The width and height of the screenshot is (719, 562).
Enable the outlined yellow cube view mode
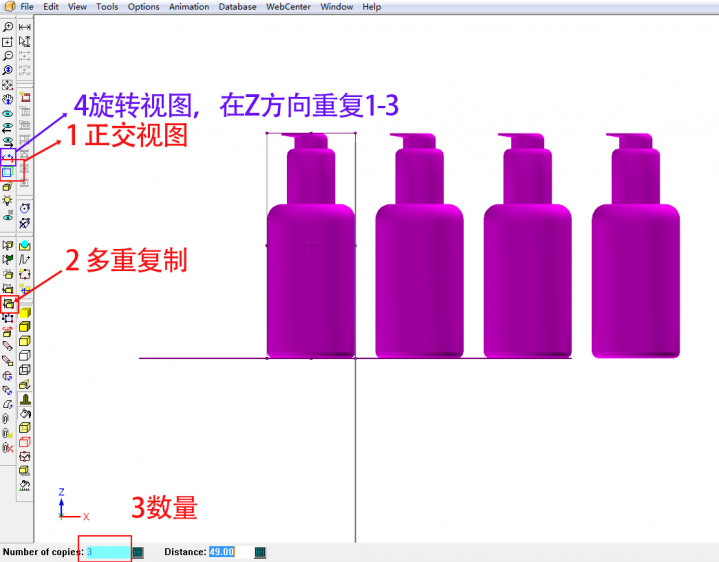pos(25,341)
